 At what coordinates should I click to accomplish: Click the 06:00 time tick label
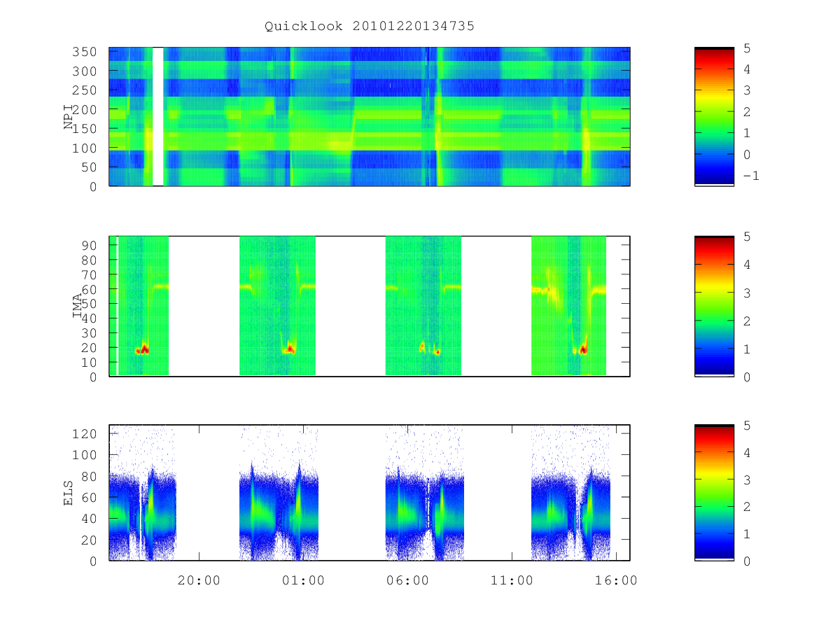pyautogui.click(x=407, y=580)
